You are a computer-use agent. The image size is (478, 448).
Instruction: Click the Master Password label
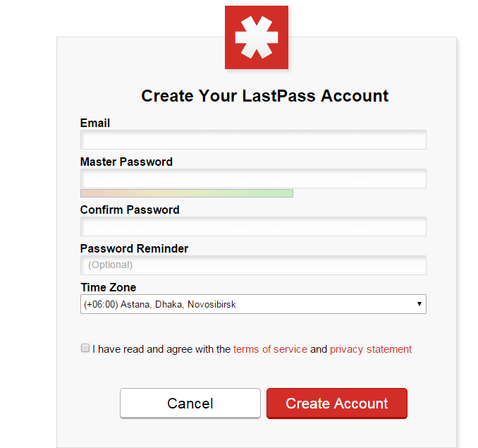126,162
